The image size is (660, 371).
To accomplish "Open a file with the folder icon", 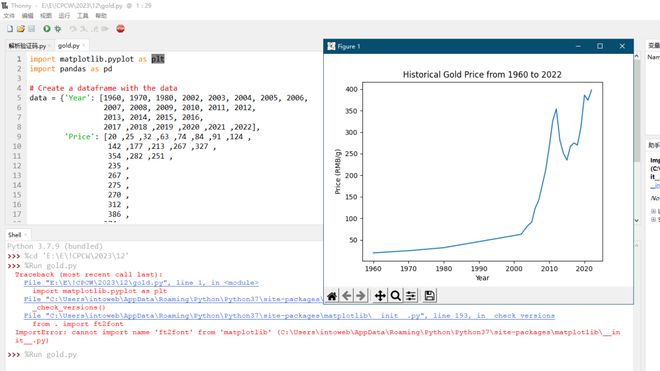I will coord(21,29).
